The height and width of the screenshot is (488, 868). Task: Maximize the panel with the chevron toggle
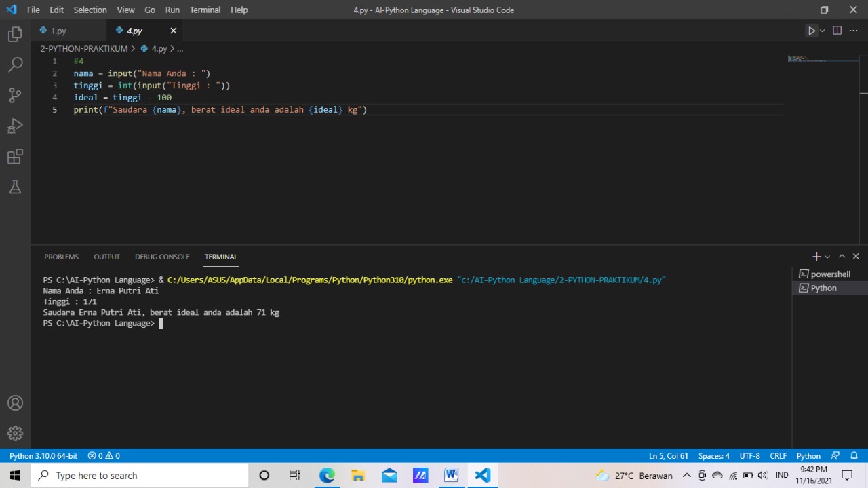[x=842, y=256]
